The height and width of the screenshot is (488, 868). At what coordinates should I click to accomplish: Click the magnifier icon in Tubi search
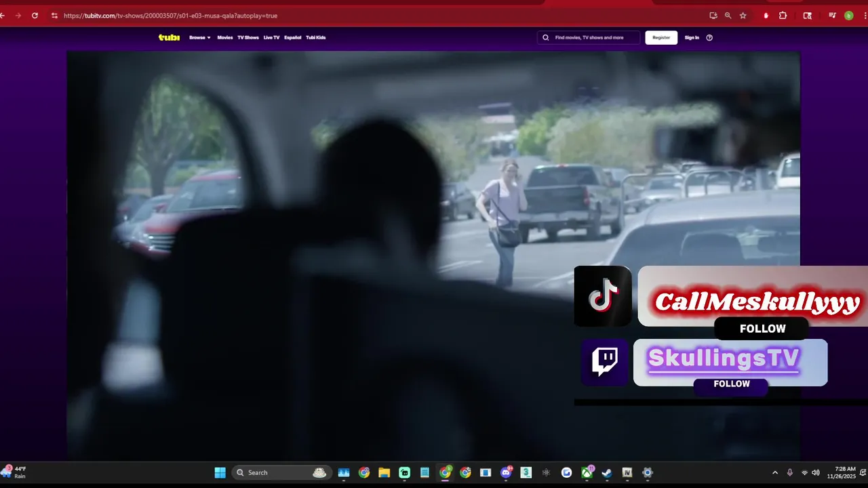[x=546, y=37]
